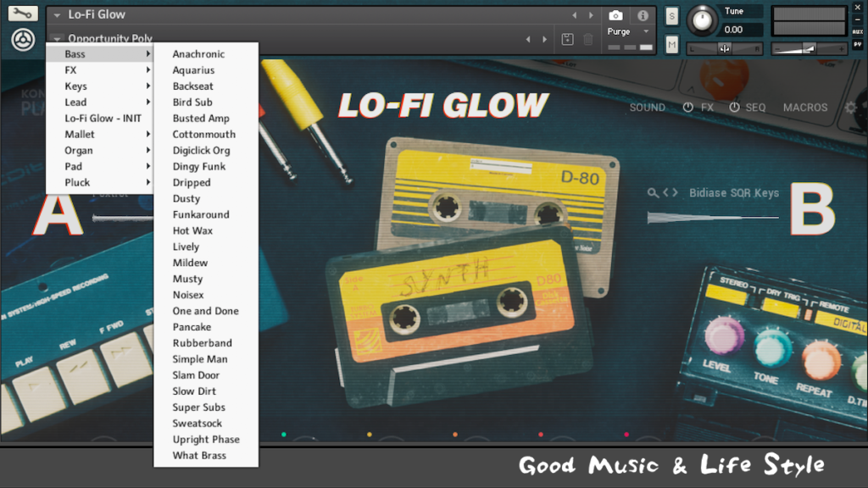
Task: Expand the Lo-Fi Glow instrument dropdown
Action: pyautogui.click(x=57, y=15)
